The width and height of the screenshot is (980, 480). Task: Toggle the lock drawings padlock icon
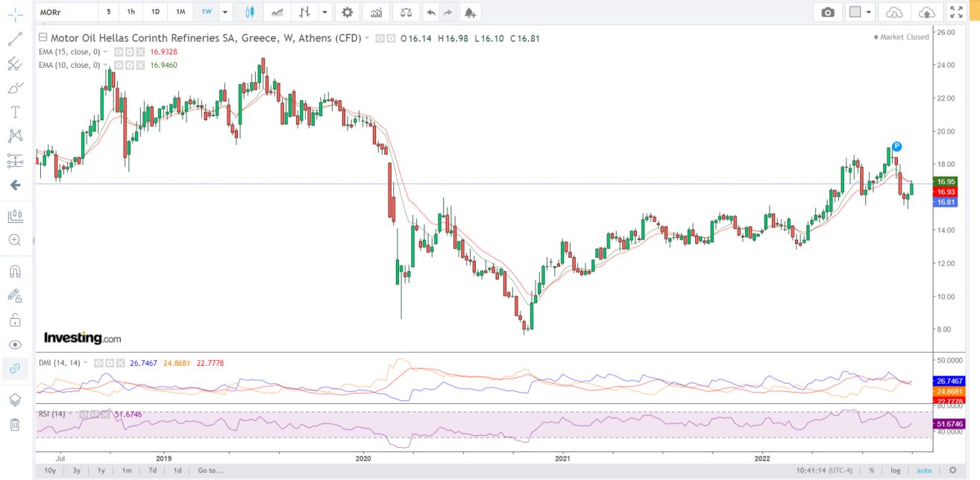(x=15, y=320)
